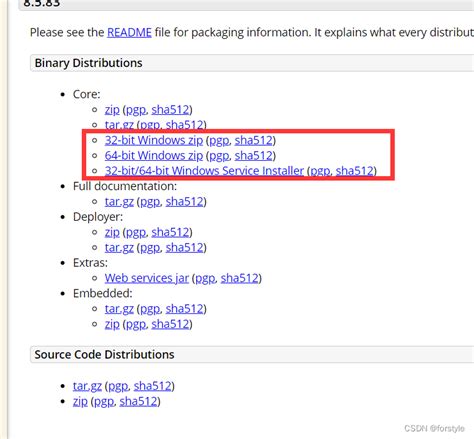474x439 pixels.
Task: Download 32-bit Windows zip
Action: (x=154, y=140)
